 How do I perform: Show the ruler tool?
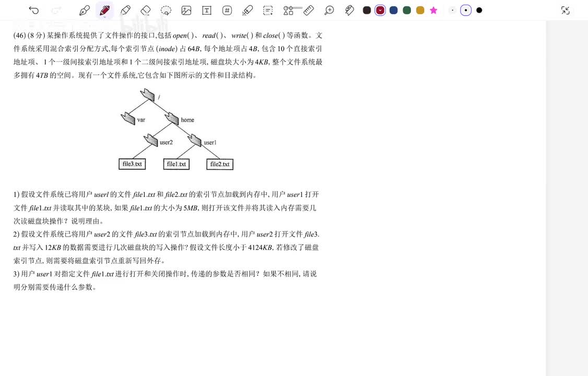pos(308,10)
